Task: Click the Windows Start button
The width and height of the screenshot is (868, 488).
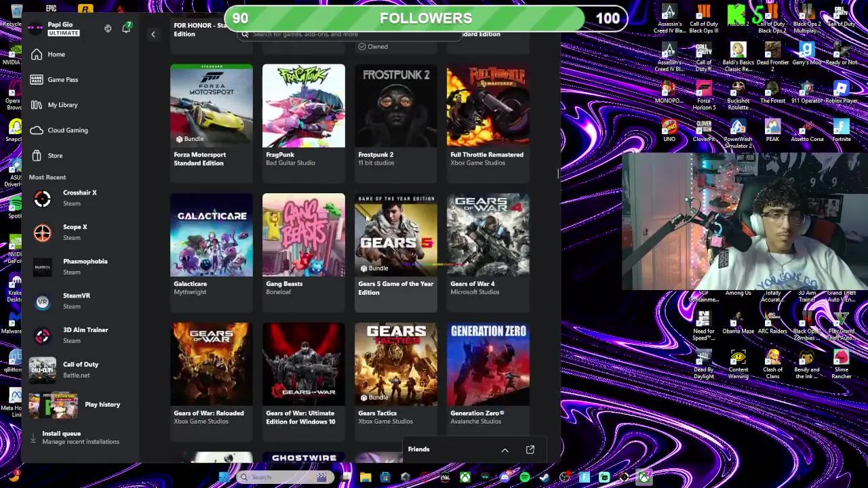Action: 224,477
